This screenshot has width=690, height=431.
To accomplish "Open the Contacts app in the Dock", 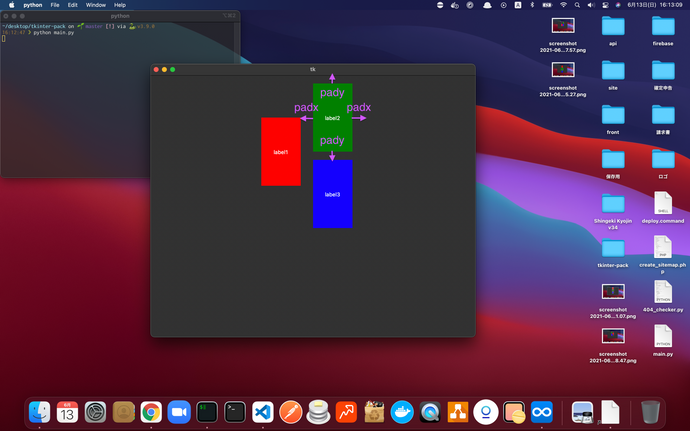I will (123, 413).
